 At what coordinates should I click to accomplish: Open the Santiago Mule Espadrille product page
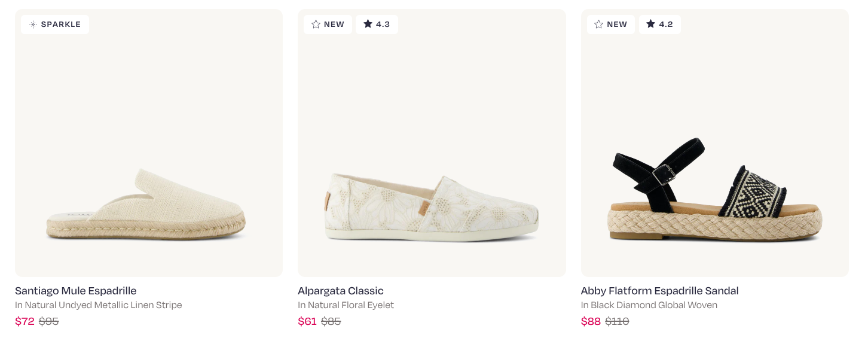pos(75,291)
